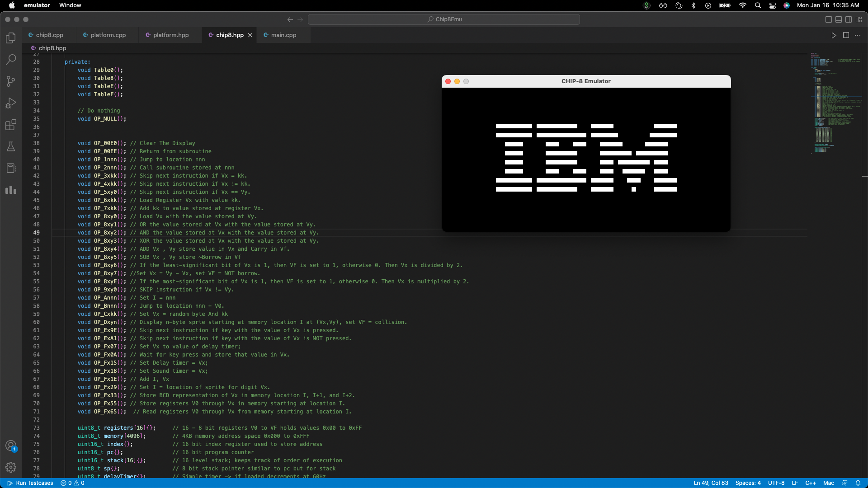Open Manage gear settings menu
The height and width of the screenshot is (488, 868).
(11, 467)
